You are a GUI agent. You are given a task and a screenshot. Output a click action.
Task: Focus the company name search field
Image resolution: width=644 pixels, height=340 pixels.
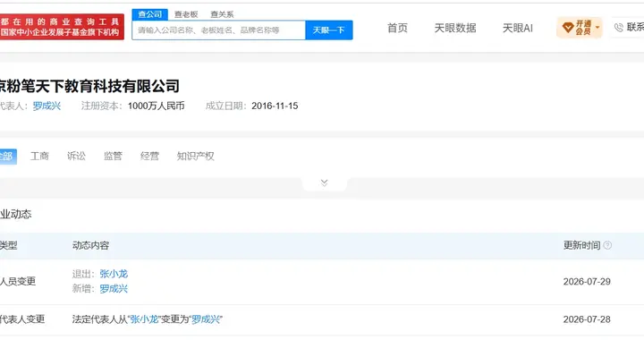click(x=218, y=30)
